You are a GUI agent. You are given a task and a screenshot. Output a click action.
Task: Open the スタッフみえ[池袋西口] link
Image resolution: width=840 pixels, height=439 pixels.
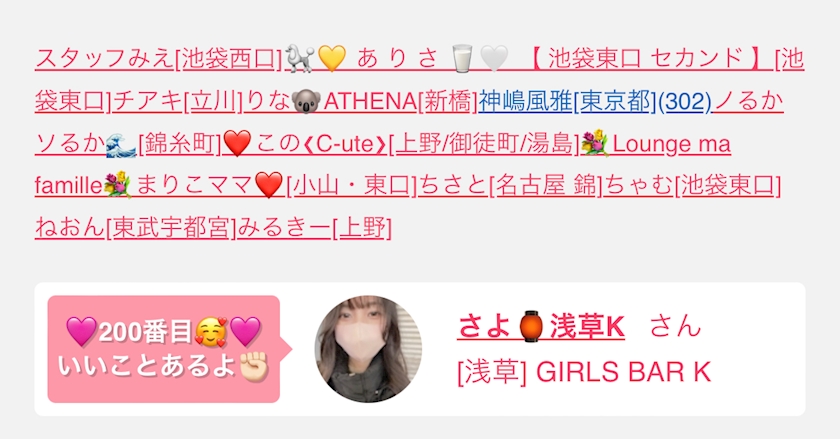[x=159, y=59]
